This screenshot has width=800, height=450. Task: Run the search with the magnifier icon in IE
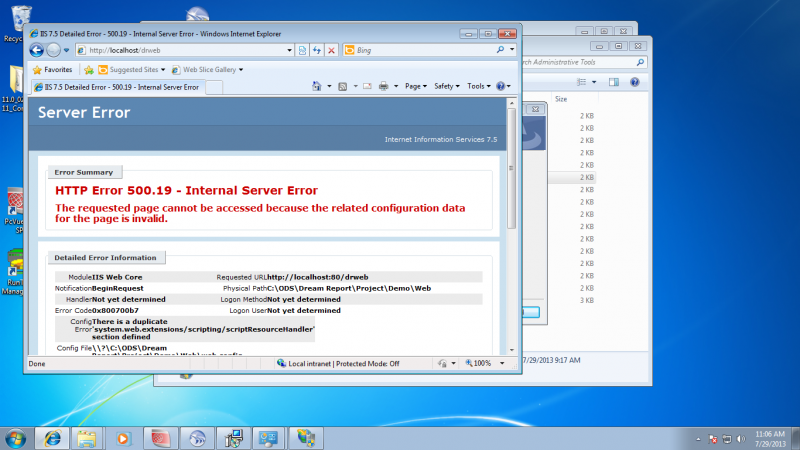point(500,50)
